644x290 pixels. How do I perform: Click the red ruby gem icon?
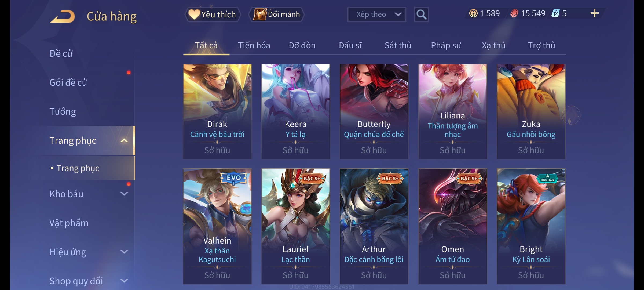pyautogui.click(x=514, y=13)
